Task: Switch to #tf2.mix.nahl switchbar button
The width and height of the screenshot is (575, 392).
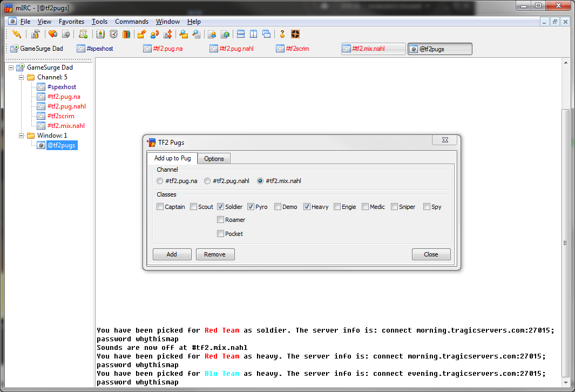Action: [373, 49]
